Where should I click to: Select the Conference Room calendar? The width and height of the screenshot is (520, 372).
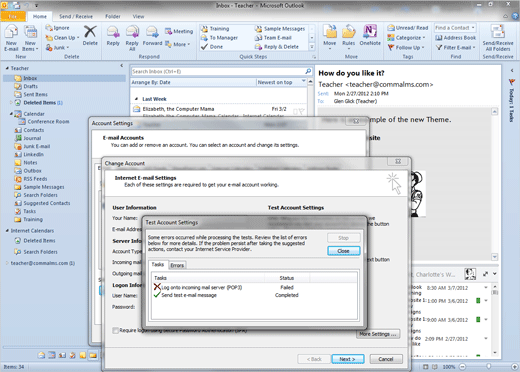tap(48, 122)
